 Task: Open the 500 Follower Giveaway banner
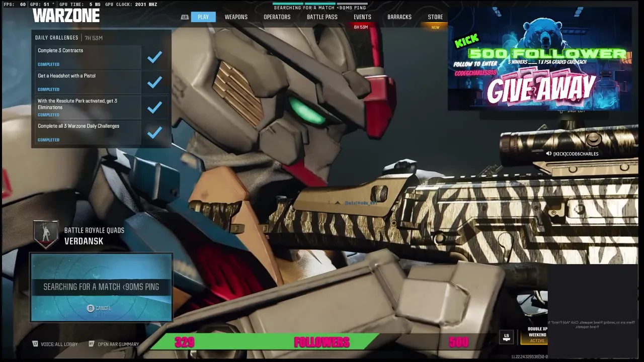tap(540, 59)
